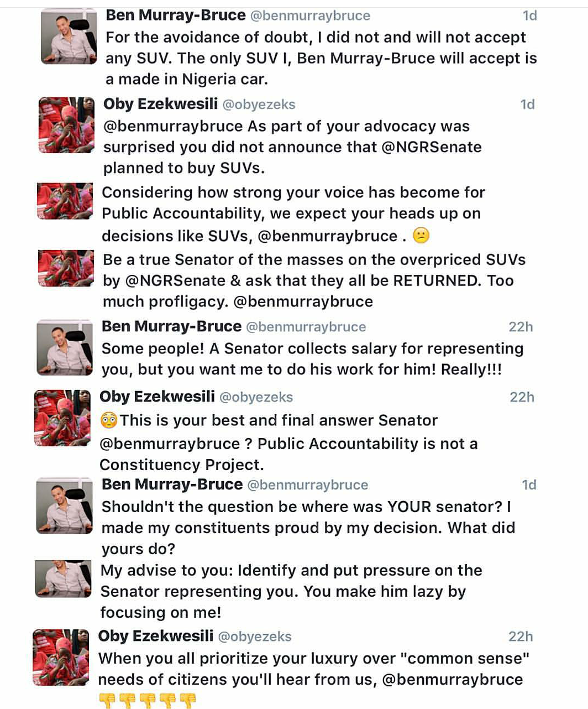This screenshot has height=709, width=588.
Task: Open the @NGRSenate mention in 'planned to buy SUVs' tweet
Action: pos(432,147)
